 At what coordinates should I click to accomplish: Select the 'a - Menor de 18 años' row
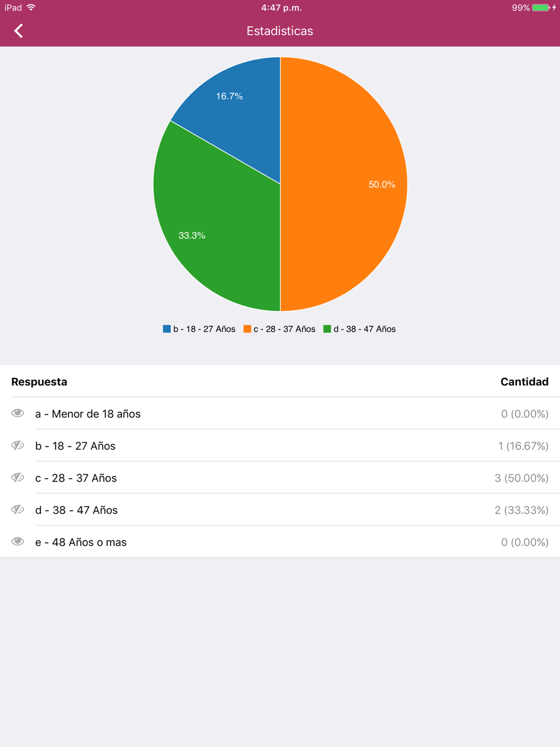(x=280, y=413)
